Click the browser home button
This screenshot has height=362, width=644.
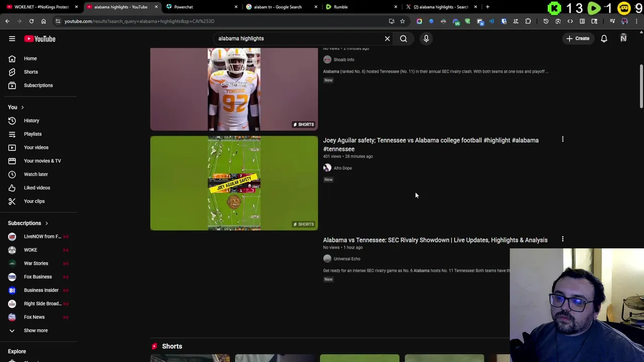pos(43,21)
